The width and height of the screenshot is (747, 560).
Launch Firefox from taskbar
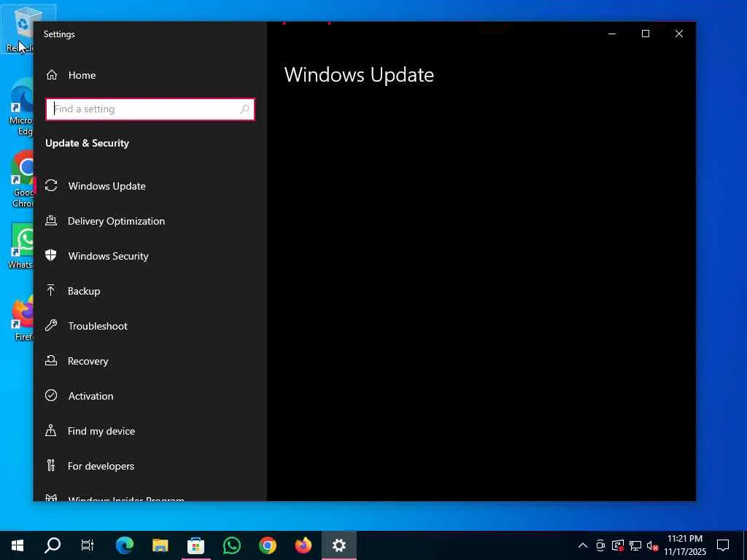[303, 545]
